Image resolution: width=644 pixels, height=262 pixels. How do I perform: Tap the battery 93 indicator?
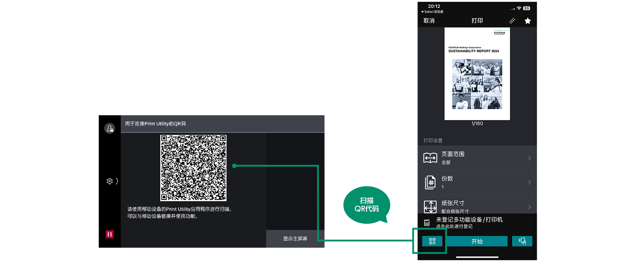pos(527,8)
